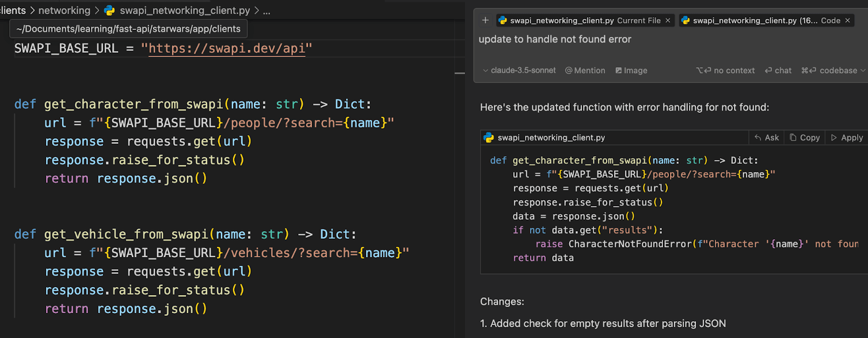Open the claude-3.5-sonnet model dropdown

tap(519, 71)
